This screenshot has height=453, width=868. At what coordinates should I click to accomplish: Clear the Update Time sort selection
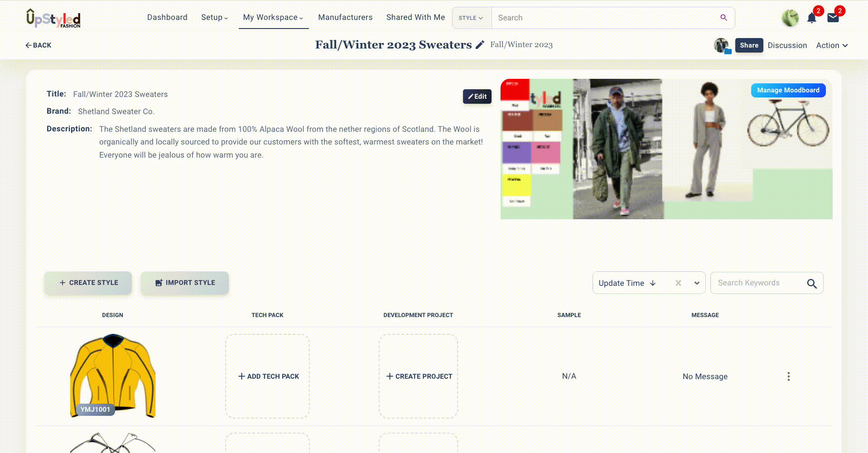point(678,283)
